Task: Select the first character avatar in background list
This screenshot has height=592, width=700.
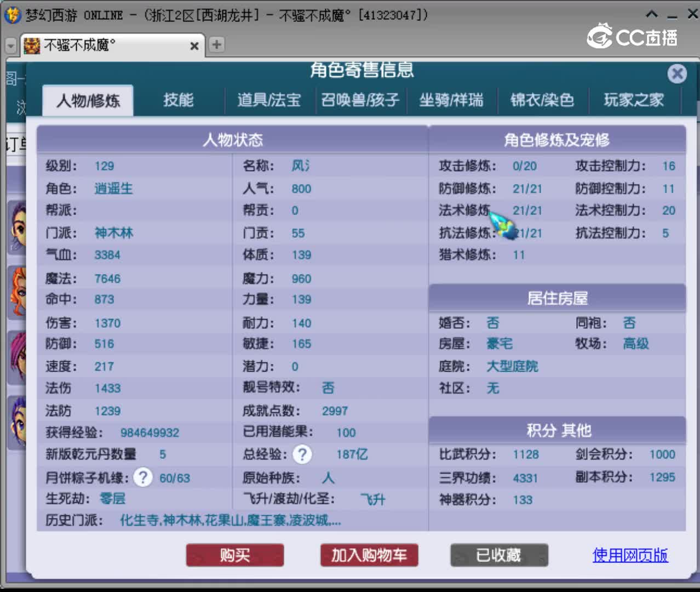Action: 17,227
